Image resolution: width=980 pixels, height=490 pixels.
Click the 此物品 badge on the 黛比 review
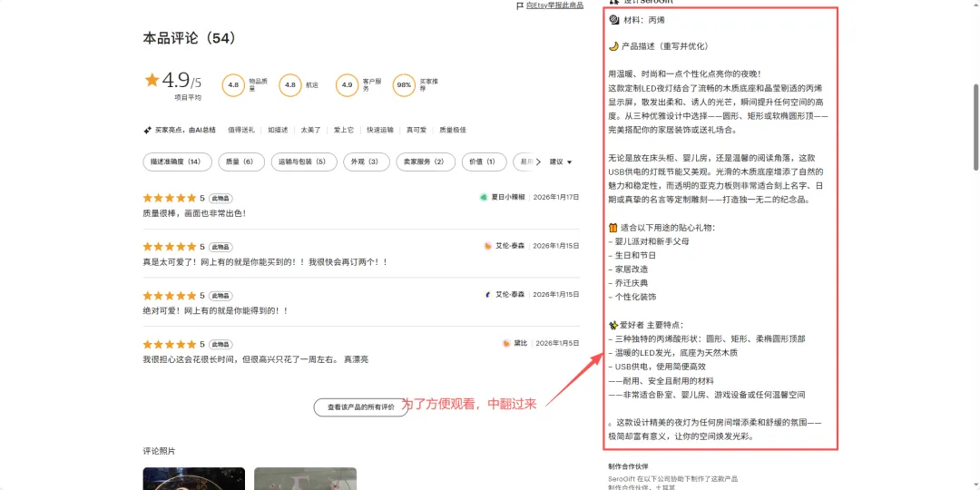pos(220,345)
